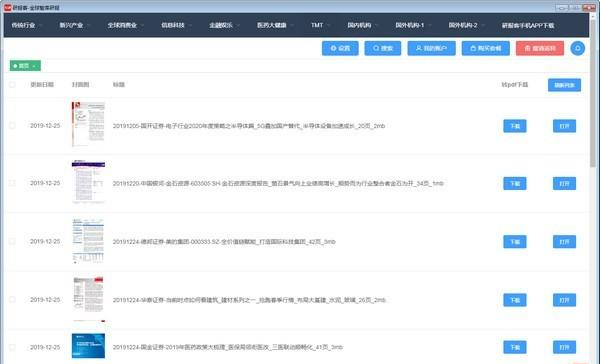Image resolution: width=600 pixels, height=364 pixels.
Task: Expand the 金融娱乐 dropdown menu
Action: tap(224, 25)
